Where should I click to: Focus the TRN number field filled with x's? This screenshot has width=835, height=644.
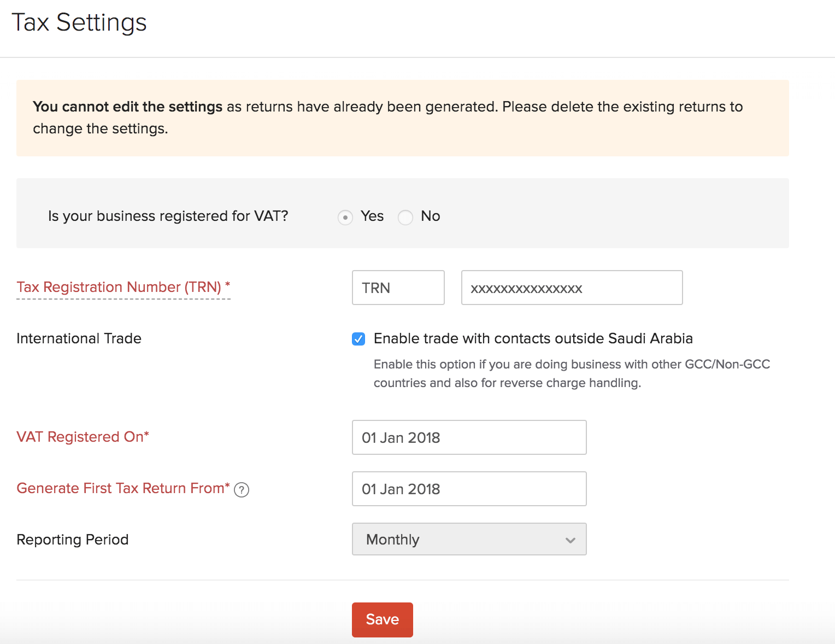pyautogui.click(x=572, y=288)
